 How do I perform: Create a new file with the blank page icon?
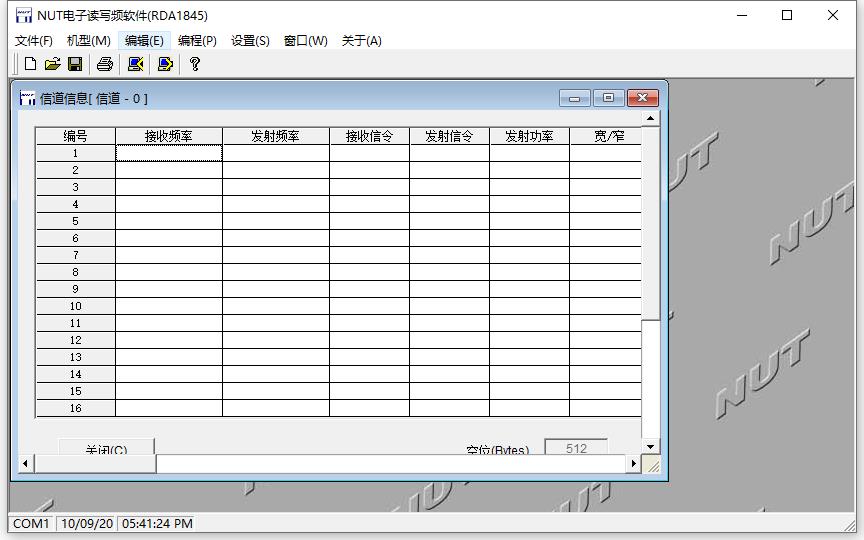31,64
